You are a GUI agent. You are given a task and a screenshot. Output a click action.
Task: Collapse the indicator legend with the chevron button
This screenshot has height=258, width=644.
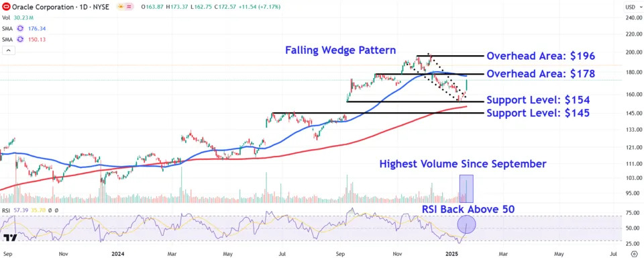coord(8,50)
